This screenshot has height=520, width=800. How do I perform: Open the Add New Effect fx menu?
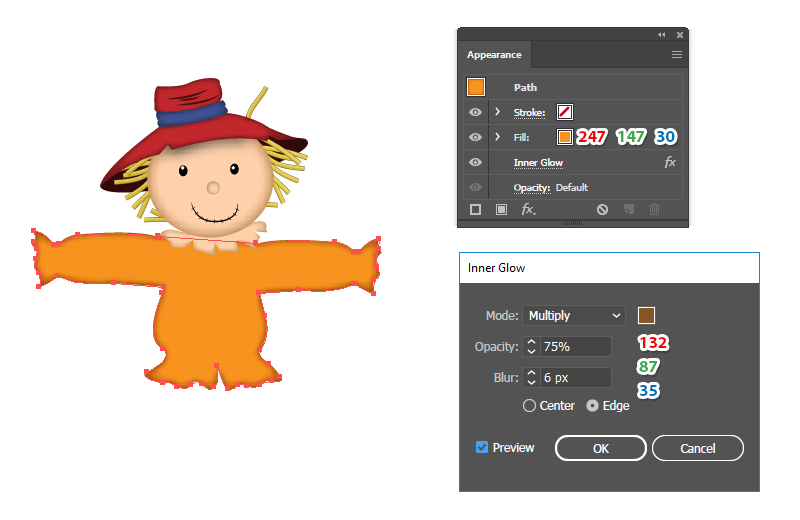pyautogui.click(x=528, y=210)
